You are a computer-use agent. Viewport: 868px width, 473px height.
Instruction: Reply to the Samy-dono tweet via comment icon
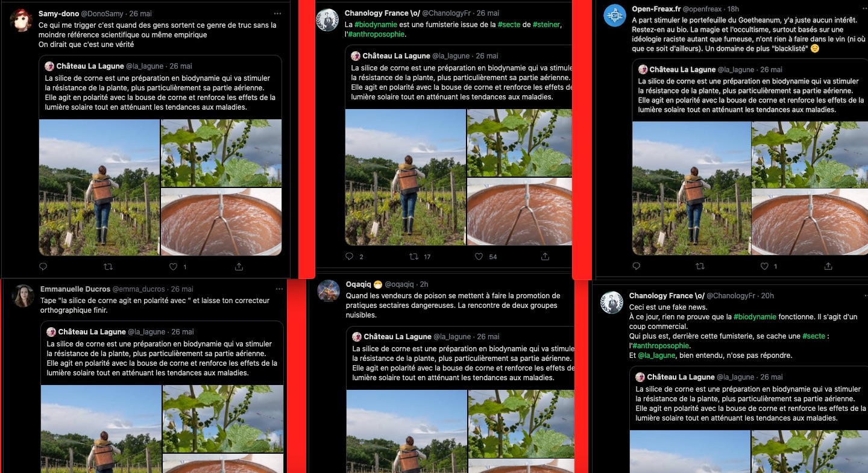tap(43, 266)
